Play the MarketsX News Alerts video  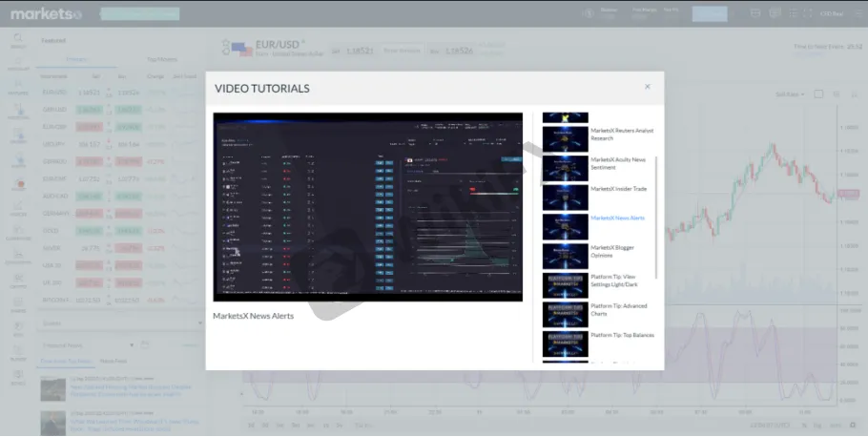[367, 207]
